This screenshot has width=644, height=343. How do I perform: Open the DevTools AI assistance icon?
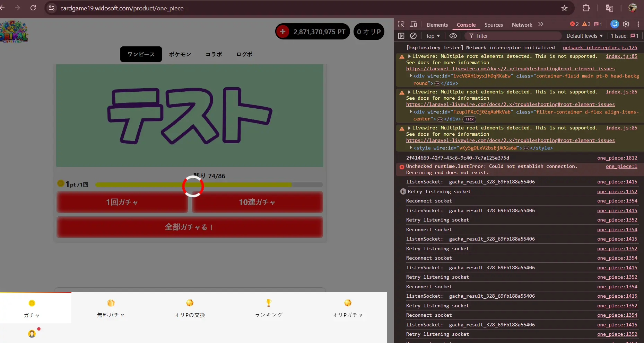click(615, 24)
